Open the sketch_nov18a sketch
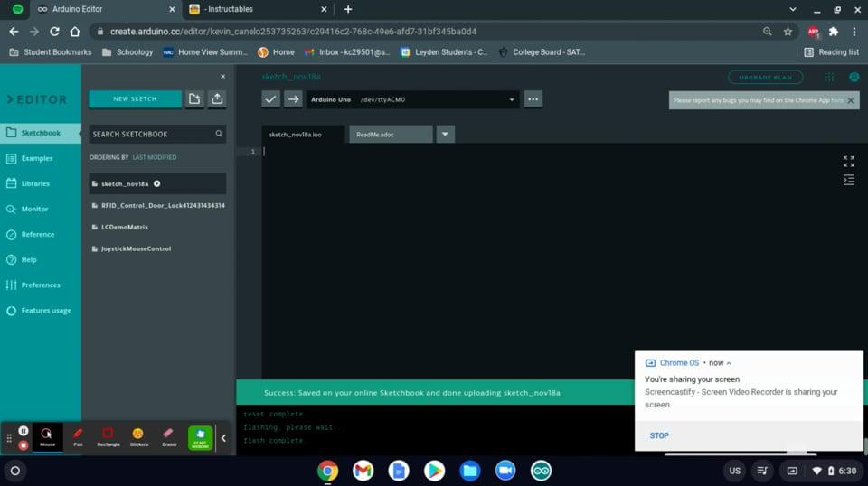Screen dimensions: 868x486 (x=157, y=183)
